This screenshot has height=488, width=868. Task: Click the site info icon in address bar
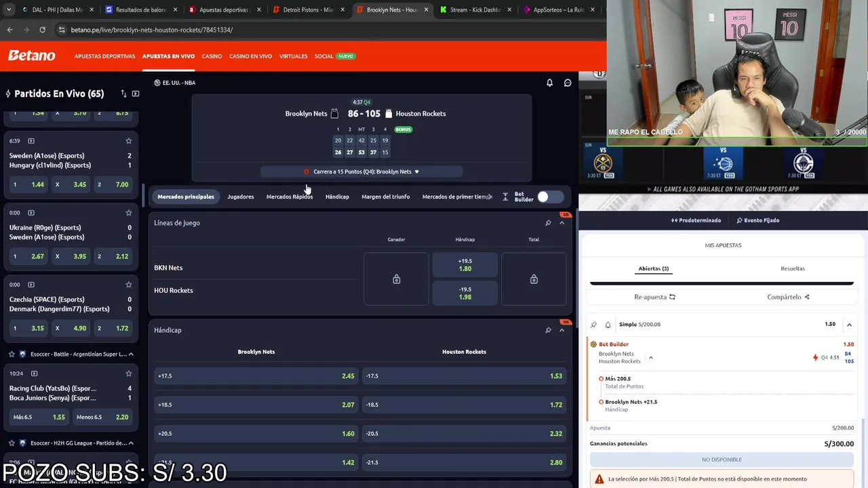pyautogui.click(x=62, y=30)
